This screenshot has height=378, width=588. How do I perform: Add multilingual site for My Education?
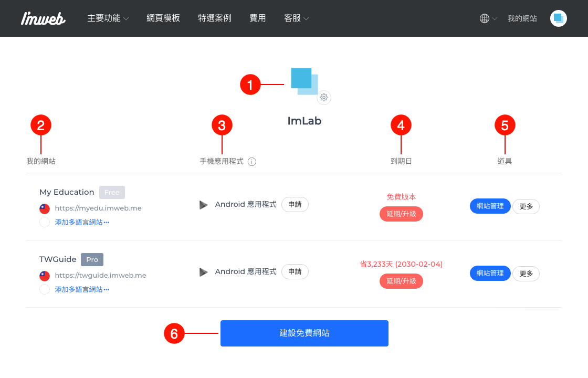tap(82, 223)
